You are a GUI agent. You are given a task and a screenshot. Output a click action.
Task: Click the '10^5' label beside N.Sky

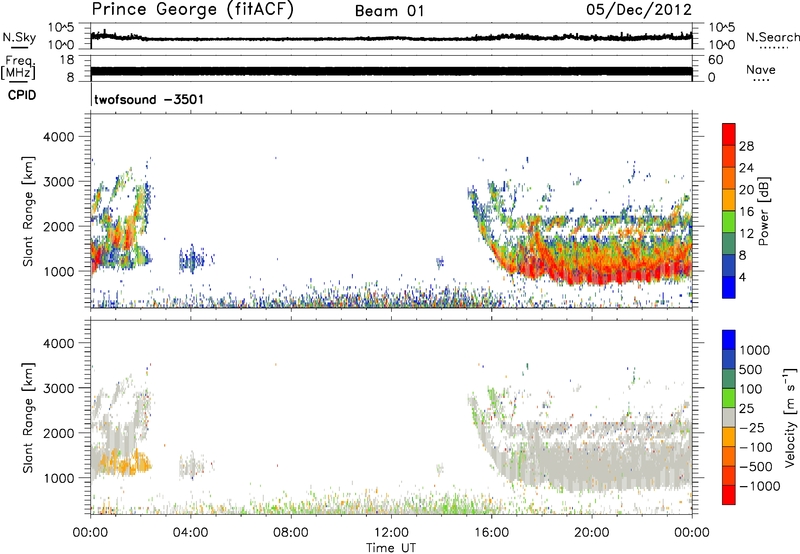pos(61,28)
